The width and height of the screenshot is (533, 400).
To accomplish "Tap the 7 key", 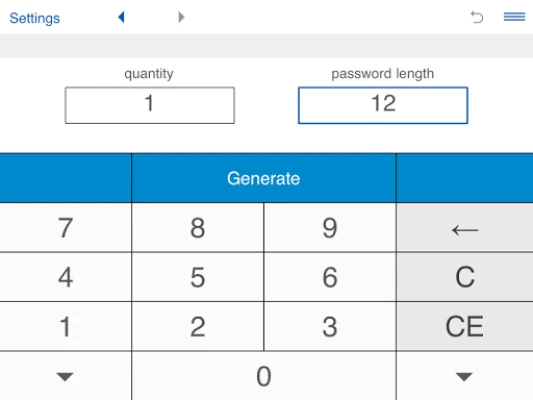I will [x=65, y=228].
